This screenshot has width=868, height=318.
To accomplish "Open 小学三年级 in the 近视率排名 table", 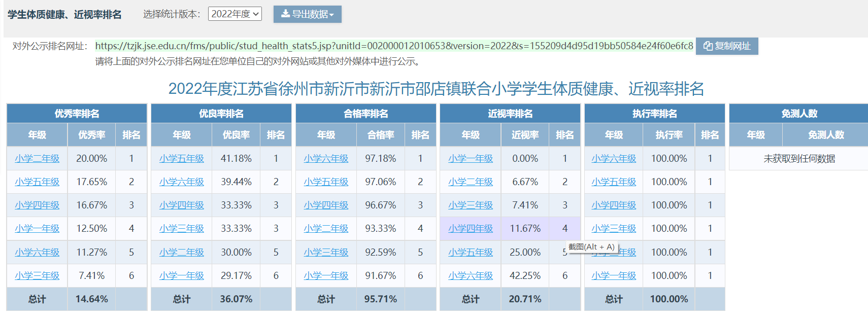I will click(x=471, y=205).
